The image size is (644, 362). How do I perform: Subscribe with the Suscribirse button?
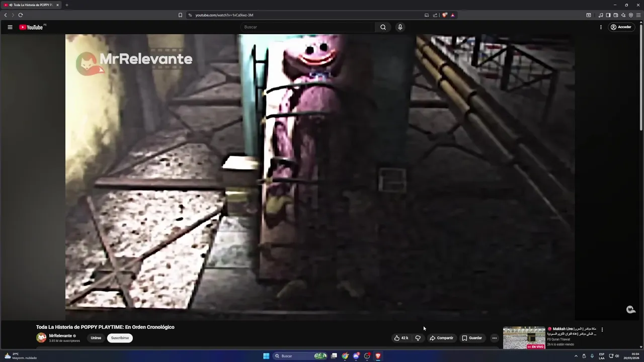coord(120,338)
